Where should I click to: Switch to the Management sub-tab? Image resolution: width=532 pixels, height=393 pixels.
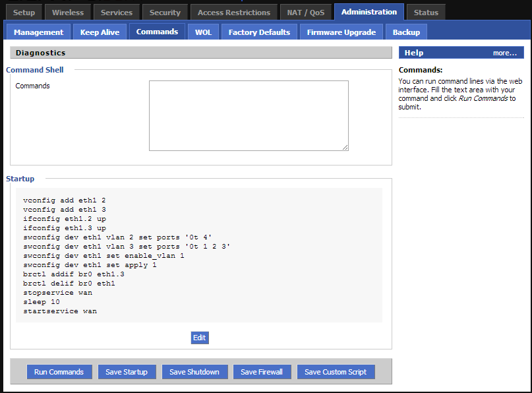pyautogui.click(x=38, y=32)
